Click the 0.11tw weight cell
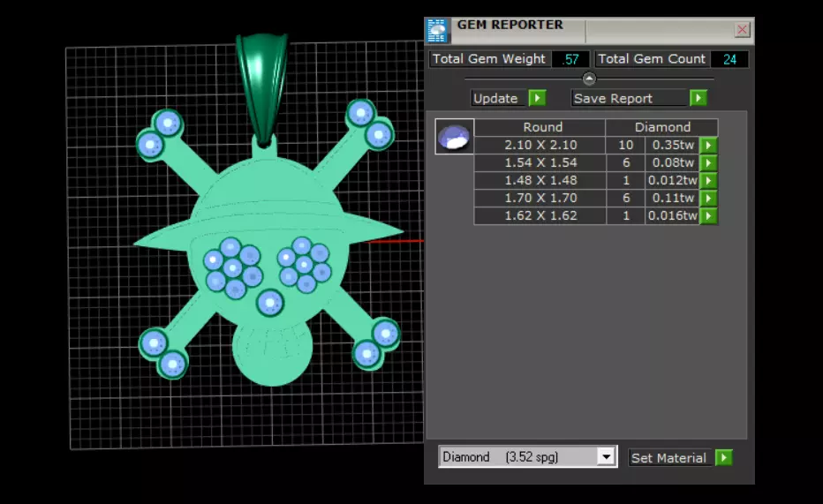823x504 pixels. pyautogui.click(x=672, y=199)
